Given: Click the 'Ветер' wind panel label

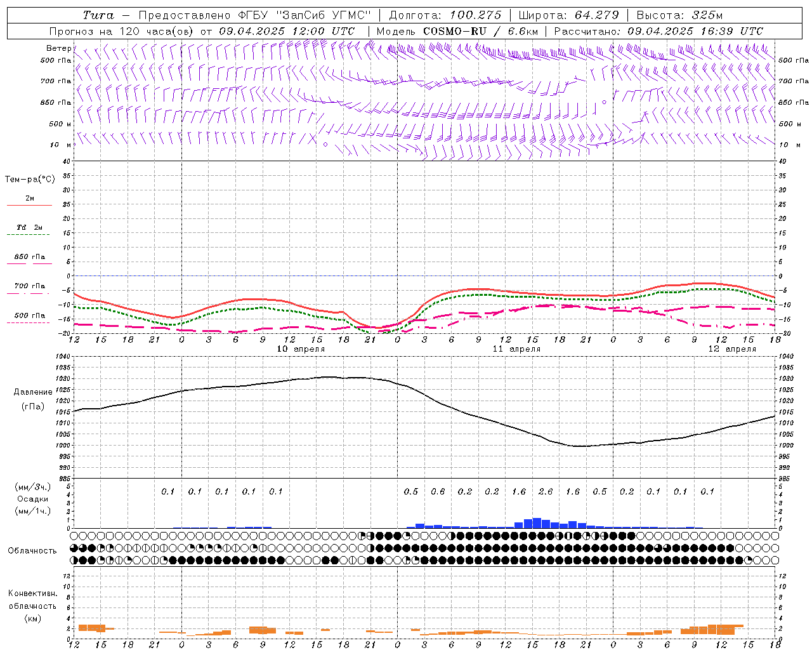Looking at the screenshot, I should [59, 48].
